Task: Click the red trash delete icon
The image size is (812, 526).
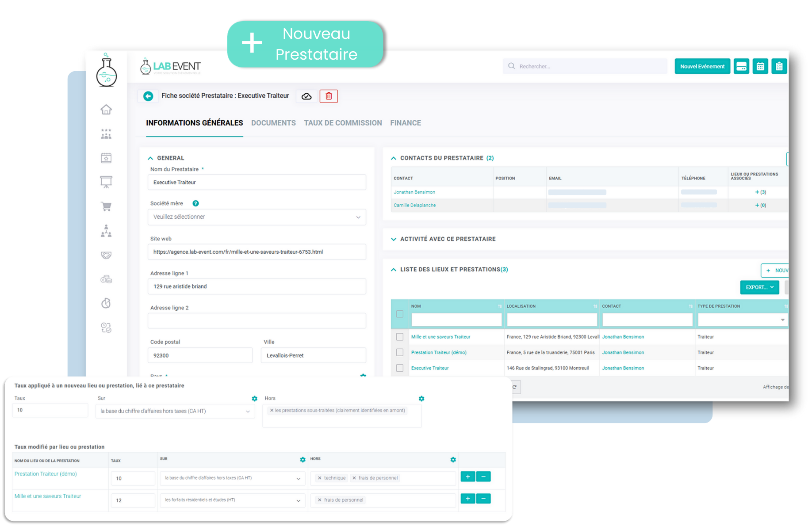Action: (x=329, y=96)
